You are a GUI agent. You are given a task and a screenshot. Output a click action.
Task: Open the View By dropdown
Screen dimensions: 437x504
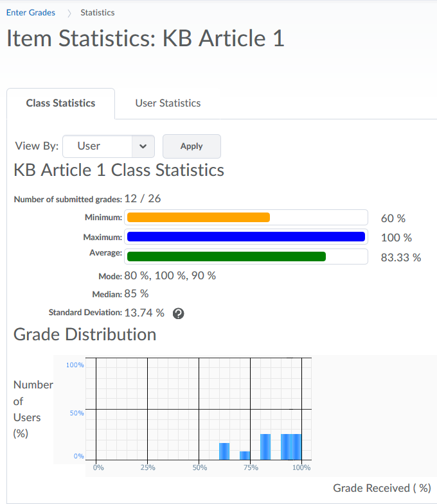(x=109, y=146)
